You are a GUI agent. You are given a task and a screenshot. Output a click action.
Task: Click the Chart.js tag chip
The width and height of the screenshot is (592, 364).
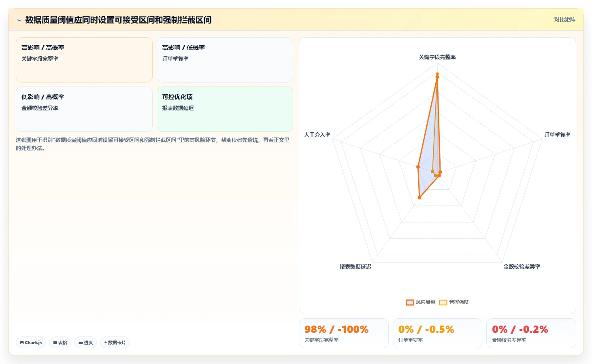pos(31,343)
